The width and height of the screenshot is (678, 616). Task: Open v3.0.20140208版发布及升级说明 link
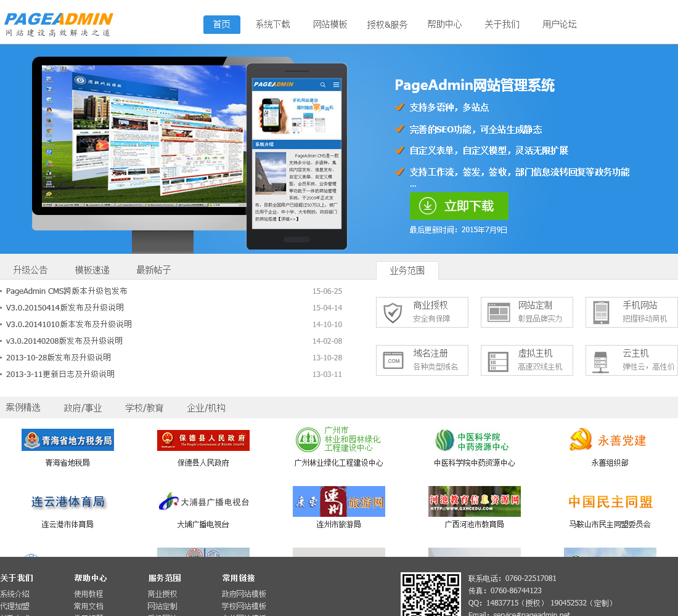pos(64,341)
